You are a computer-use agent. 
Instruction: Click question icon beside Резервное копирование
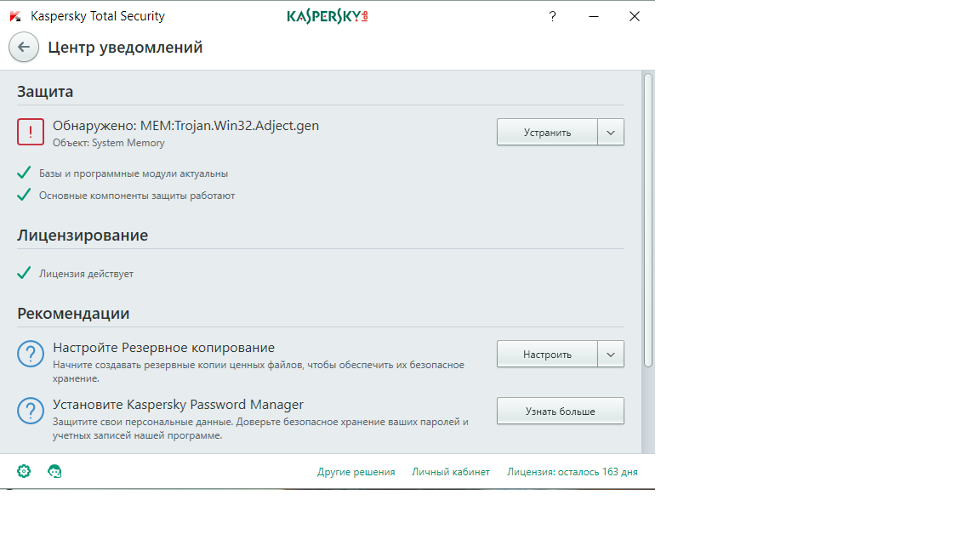point(31,355)
